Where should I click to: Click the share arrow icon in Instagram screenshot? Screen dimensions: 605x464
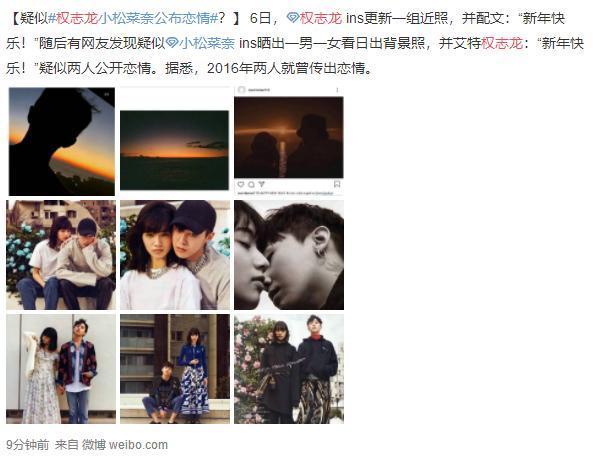click(261, 184)
